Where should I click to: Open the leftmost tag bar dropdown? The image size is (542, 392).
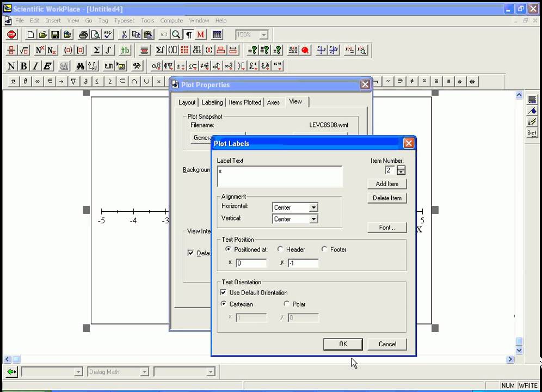[78, 372]
